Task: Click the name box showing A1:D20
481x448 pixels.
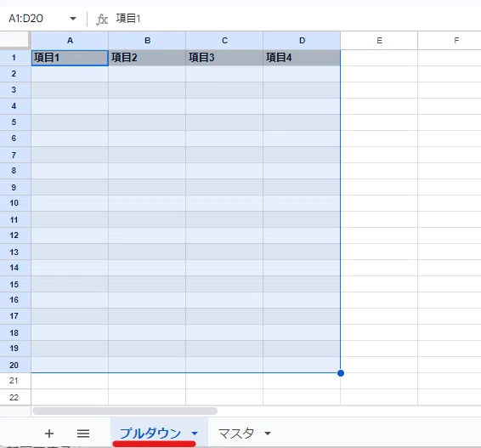Action: pos(26,19)
